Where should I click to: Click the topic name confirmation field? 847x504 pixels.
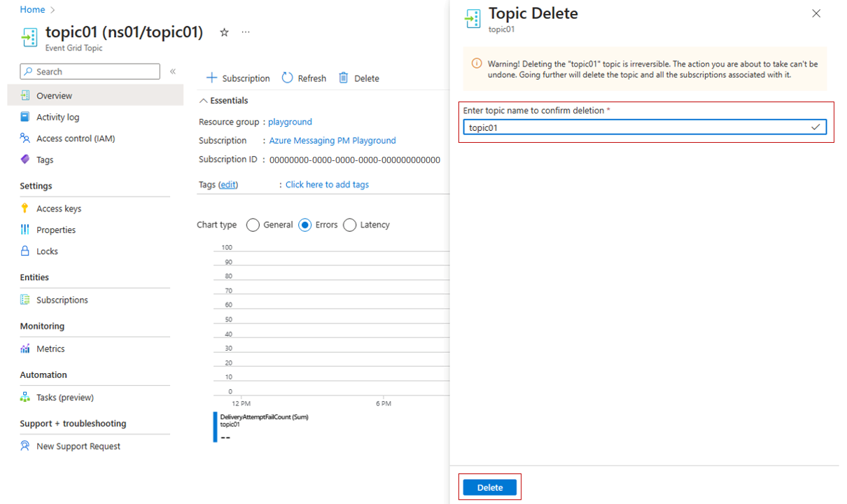tap(637, 127)
